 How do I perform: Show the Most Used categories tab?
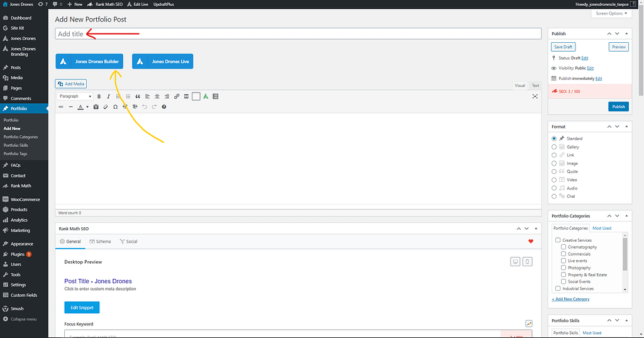[602, 228]
